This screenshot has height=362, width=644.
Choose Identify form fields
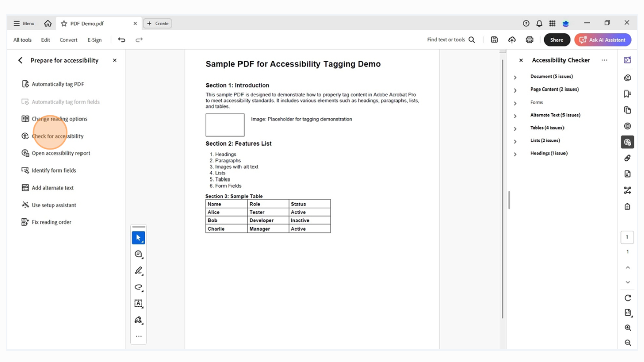(x=49, y=170)
